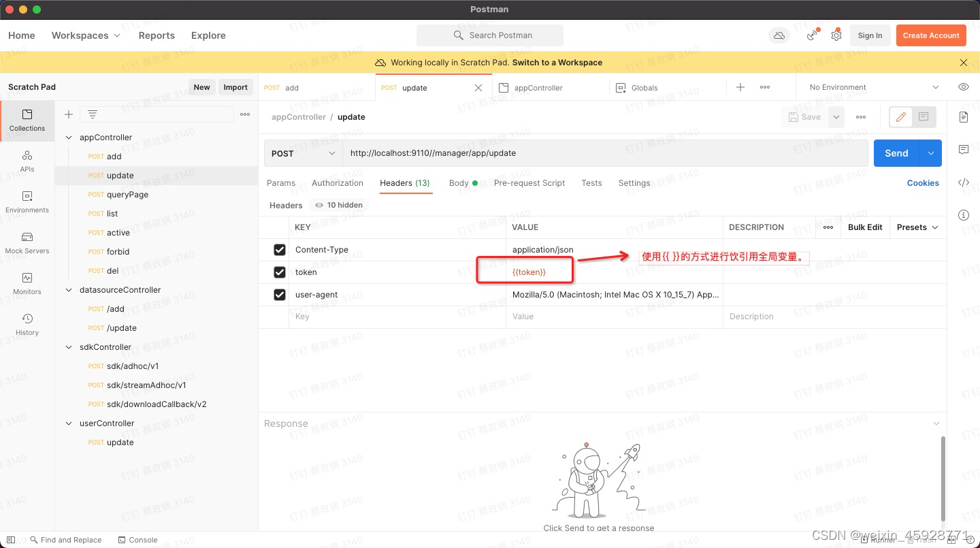Image resolution: width=980 pixels, height=548 pixels.
Task: Open the request Info icon in the right sidebar
Action: (963, 215)
